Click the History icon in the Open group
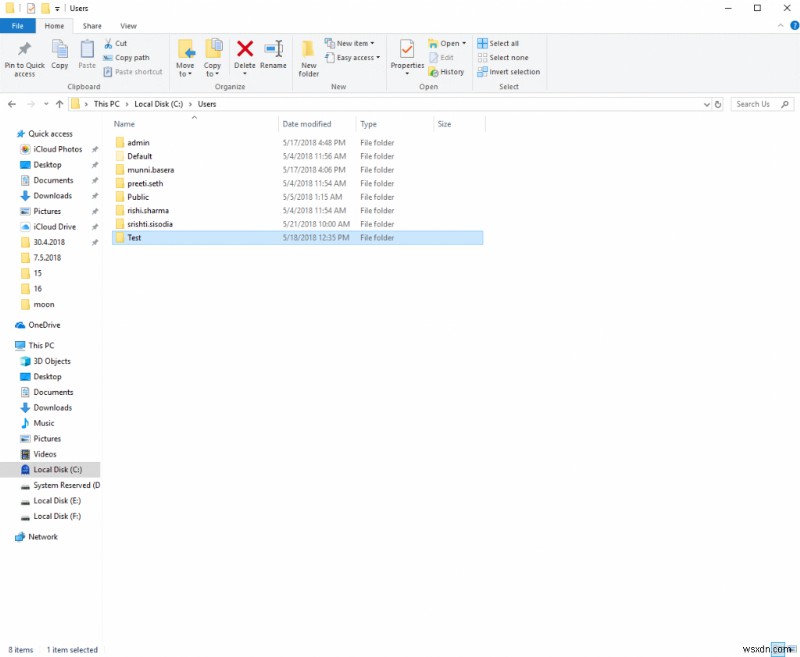Screen dimensions: 800x657 point(435,72)
